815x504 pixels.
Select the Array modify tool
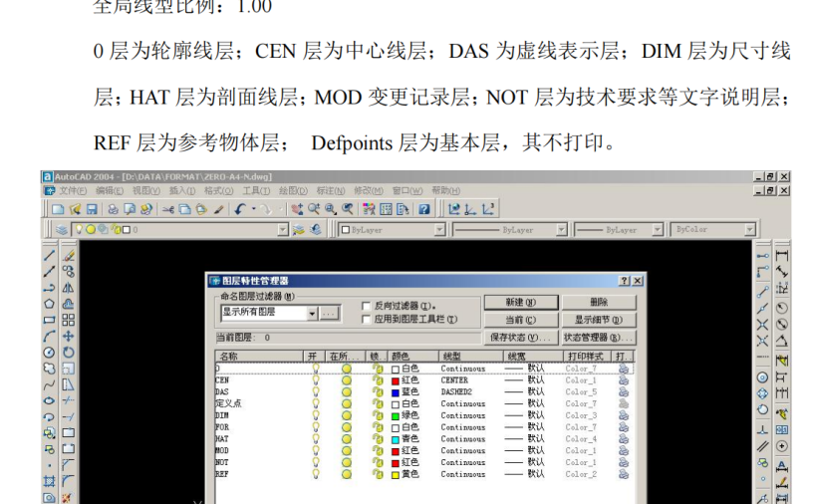click(x=68, y=320)
